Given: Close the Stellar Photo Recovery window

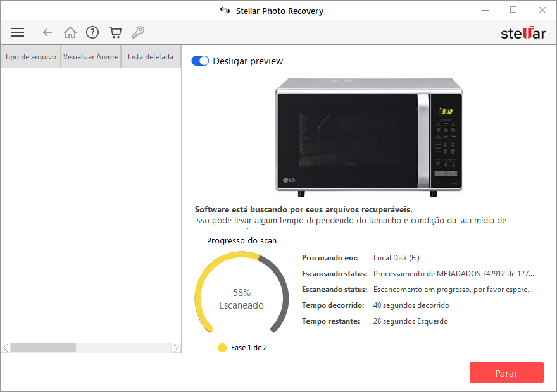Looking at the screenshot, I should (542, 10).
